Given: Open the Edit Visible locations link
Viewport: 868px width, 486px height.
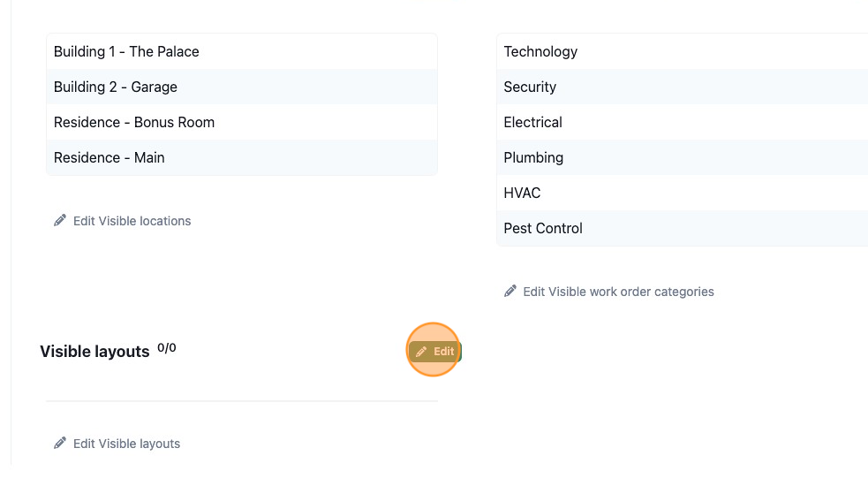Looking at the screenshot, I should (123, 221).
